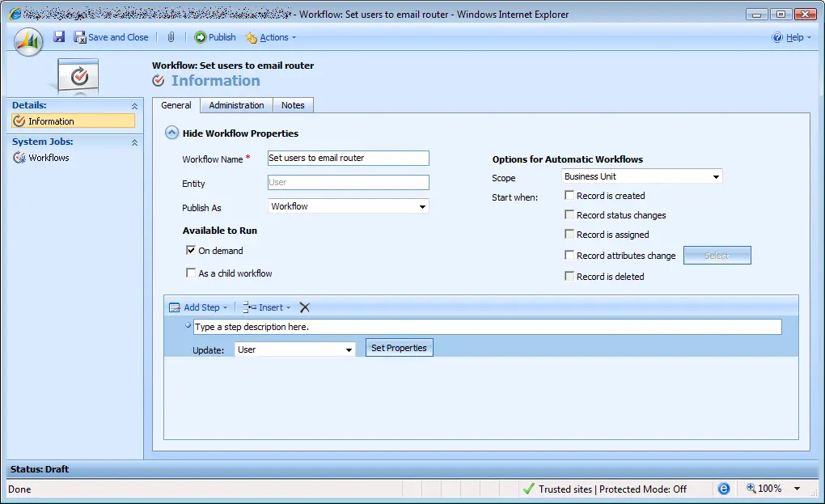
Task: Click the Hide Workflow Properties chevron icon
Action: tap(171, 133)
